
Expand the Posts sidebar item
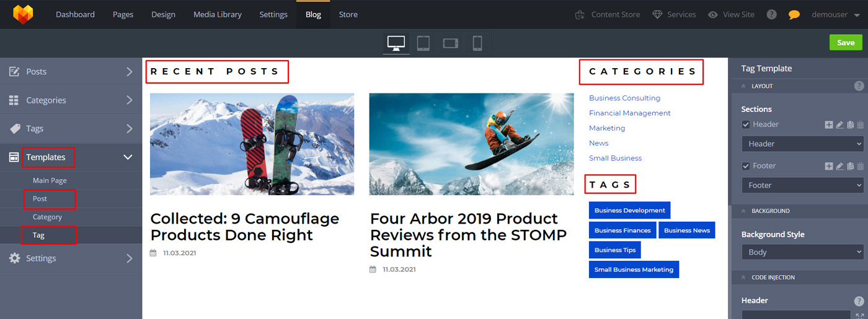pyautogui.click(x=71, y=72)
